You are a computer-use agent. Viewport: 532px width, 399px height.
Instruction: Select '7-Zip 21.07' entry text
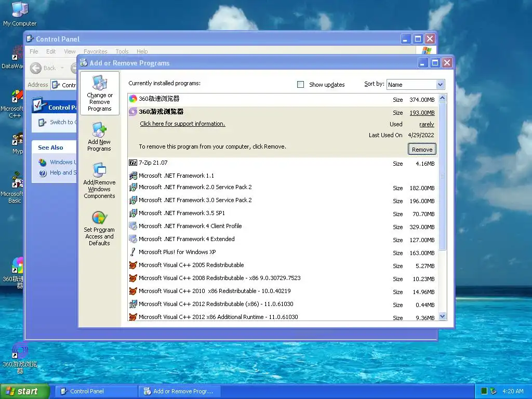tap(153, 163)
